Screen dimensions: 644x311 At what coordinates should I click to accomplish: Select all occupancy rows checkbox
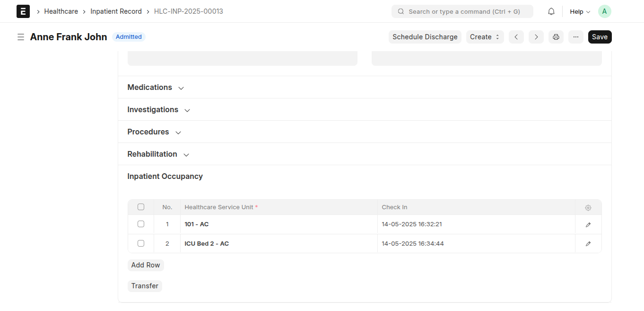click(141, 207)
